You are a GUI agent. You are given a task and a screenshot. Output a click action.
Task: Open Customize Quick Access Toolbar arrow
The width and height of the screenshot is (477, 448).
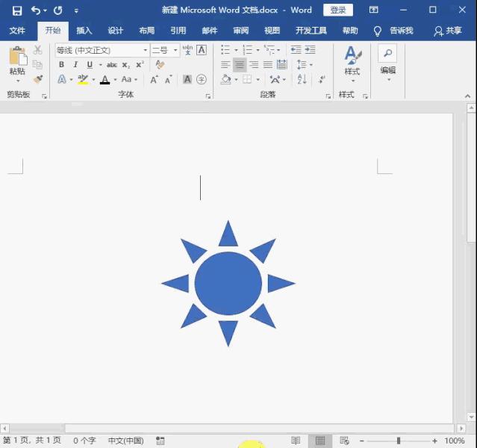76,11
